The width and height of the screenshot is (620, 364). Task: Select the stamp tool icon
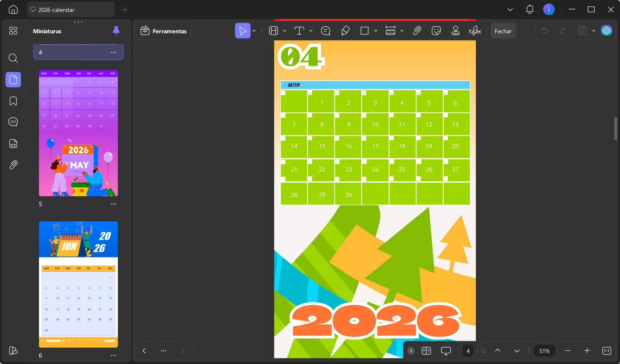point(455,31)
